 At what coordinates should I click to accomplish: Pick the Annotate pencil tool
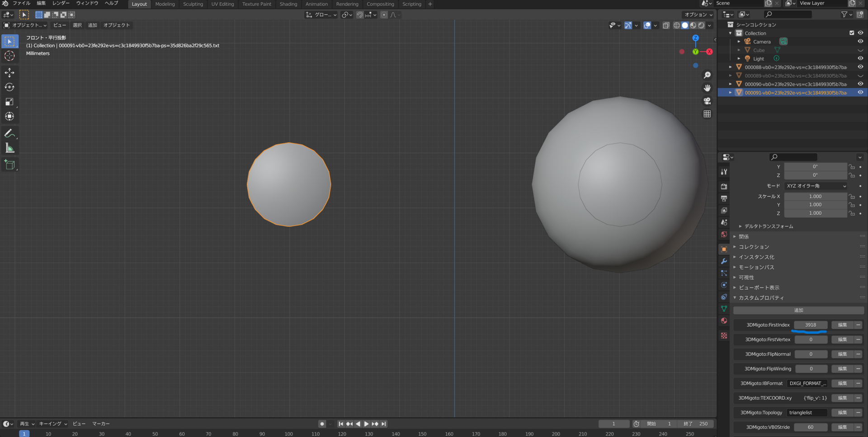pos(9,133)
